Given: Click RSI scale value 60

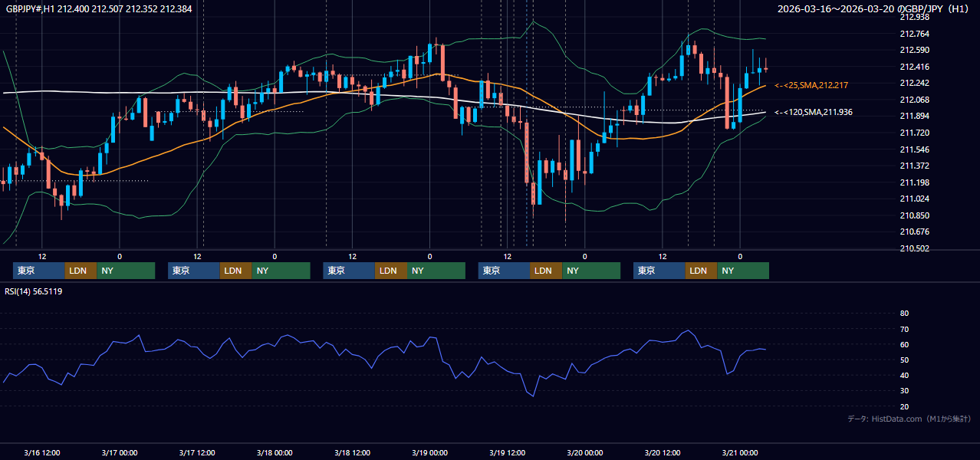Looking at the screenshot, I should 904,344.
